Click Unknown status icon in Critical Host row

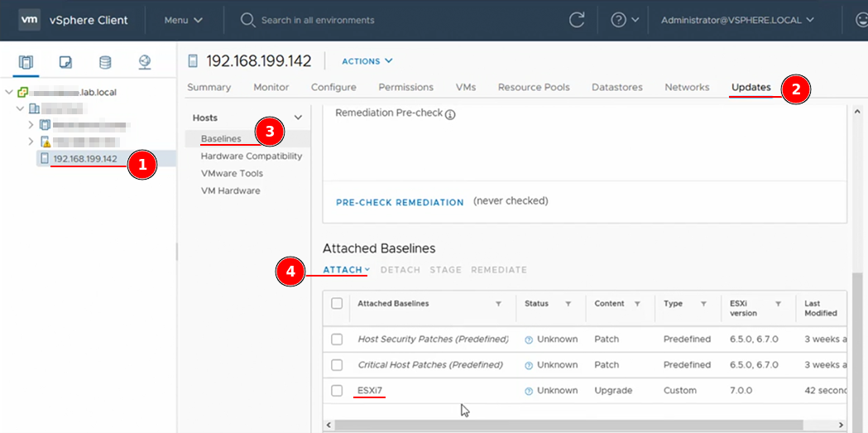click(529, 365)
